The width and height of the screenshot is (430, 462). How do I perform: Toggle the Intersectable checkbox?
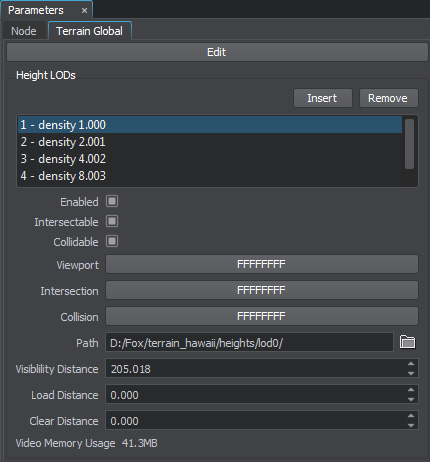coord(112,221)
